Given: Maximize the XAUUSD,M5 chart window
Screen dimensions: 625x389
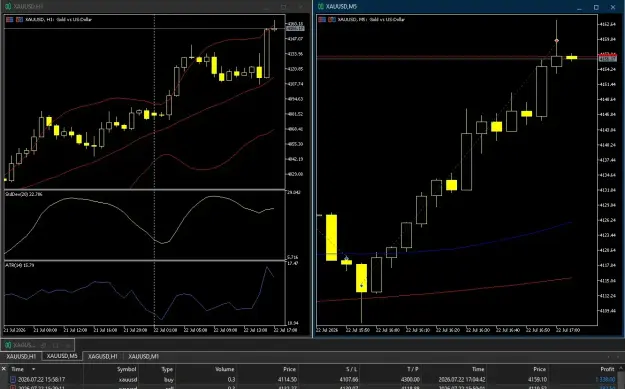Looking at the screenshot, I should pyautogui.click(x=596, y=7).
